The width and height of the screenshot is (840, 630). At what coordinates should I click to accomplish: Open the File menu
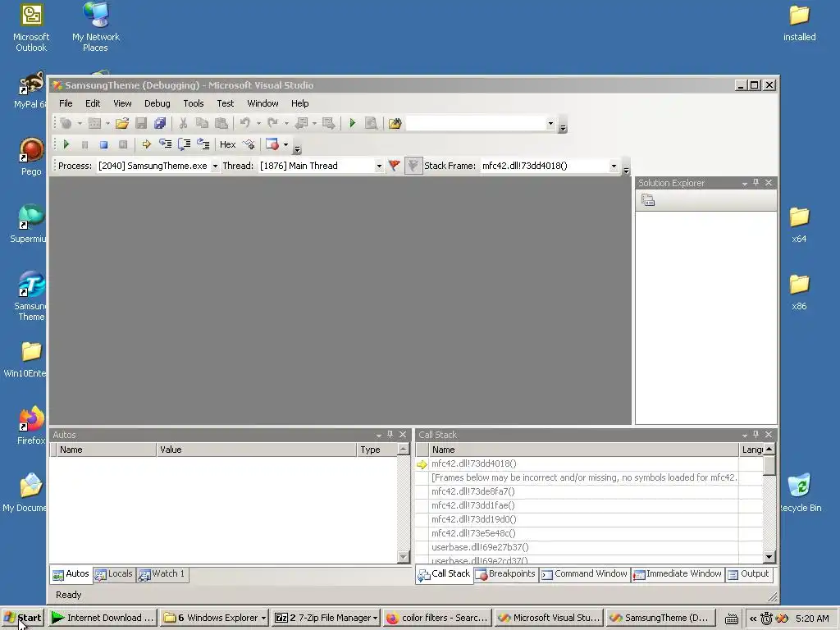[x=66, y=103]
